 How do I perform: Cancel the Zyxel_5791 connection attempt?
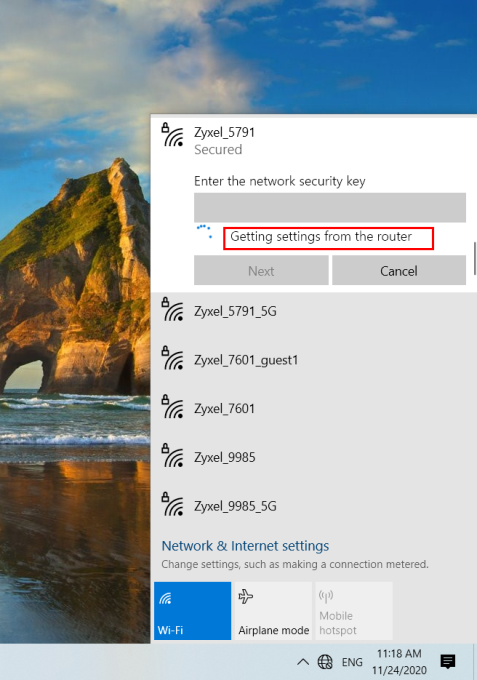pyautogui.click(x=399, y=271)
